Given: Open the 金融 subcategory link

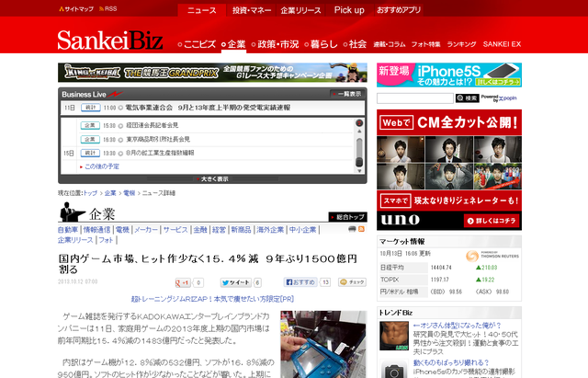Looking at the screenshot, I should pos(200,230).
